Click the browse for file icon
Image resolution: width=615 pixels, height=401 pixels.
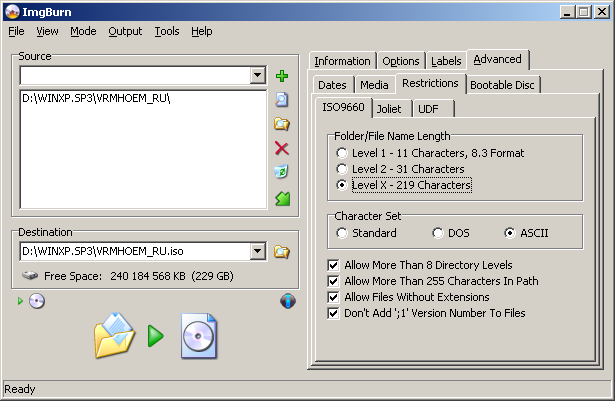[x=282, y=100]
